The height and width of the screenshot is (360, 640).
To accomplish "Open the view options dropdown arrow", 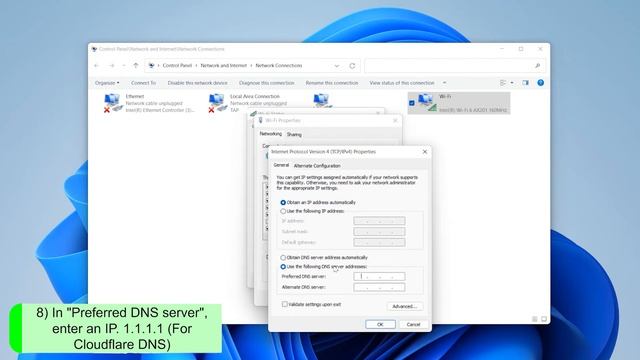I will (x=512, y=83).
